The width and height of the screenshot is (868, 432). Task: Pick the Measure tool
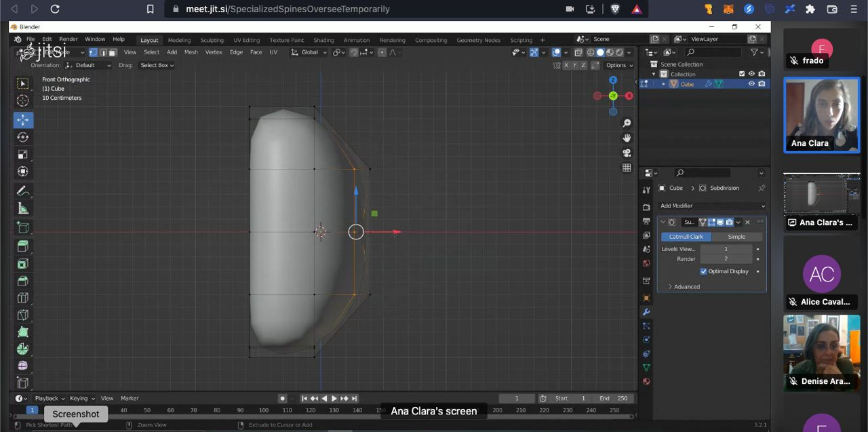[22, 208]
